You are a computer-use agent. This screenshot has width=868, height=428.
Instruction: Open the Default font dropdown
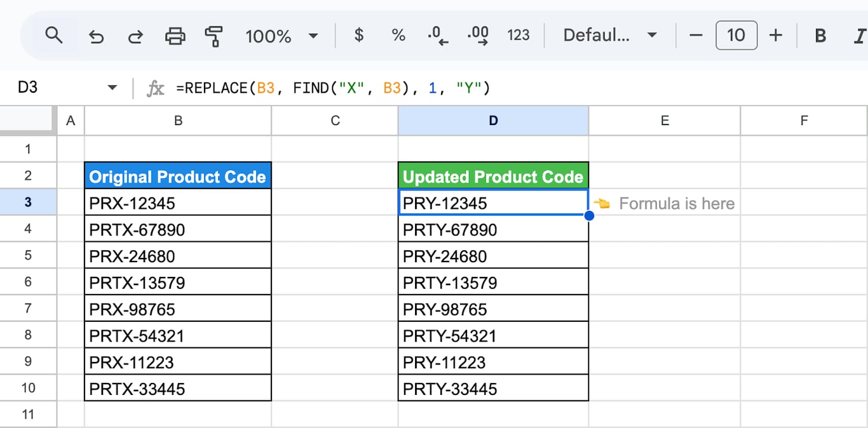click(610, 35)
